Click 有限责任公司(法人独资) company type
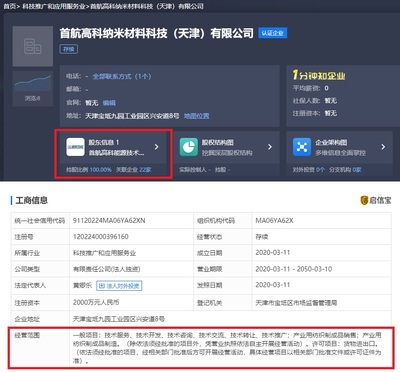The width and height of the screenshot is (400, 372). coord(107,269)
